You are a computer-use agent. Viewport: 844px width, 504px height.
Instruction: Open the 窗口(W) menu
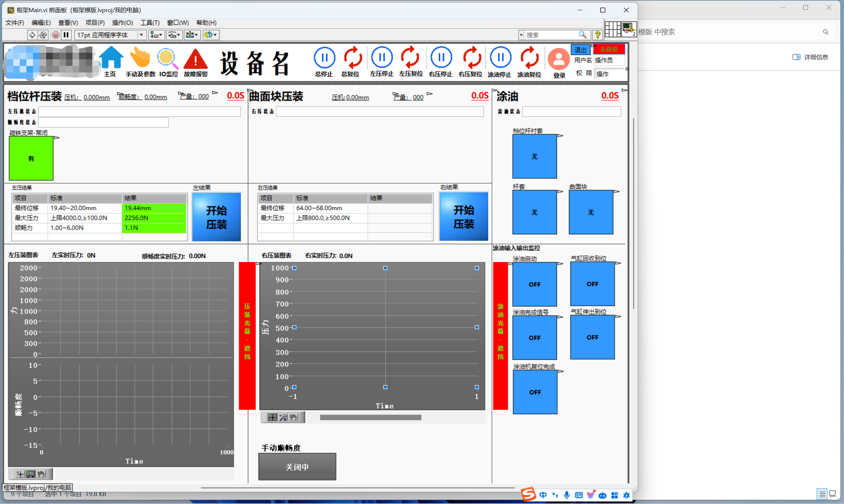[178, 23]
